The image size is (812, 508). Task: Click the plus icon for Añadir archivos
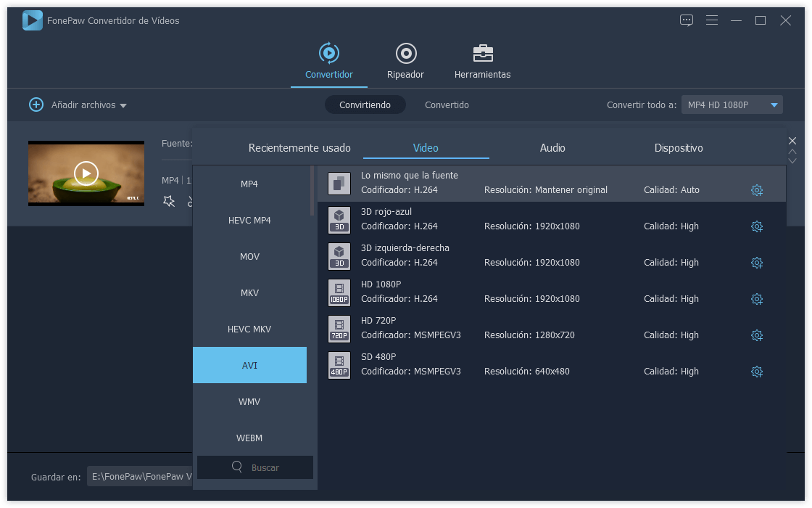pos(36,105)
